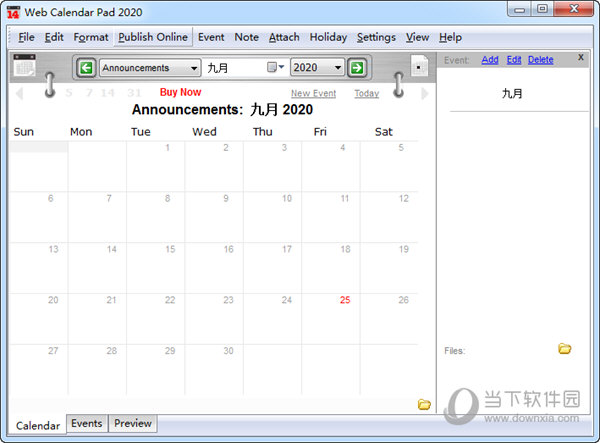The width and height of the screenshot is (600, 443).
Task: Click the green next month arrow button
Action: (x=357, y=68)
